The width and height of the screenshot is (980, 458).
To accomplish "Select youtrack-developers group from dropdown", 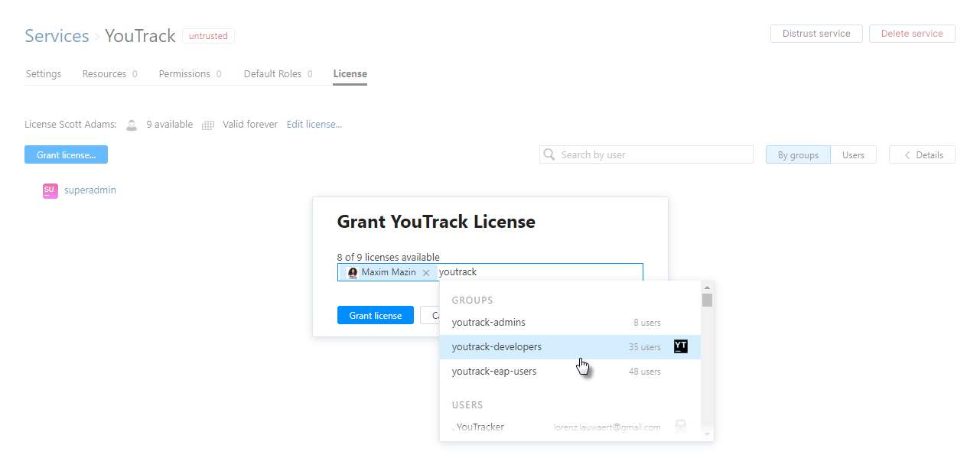I will tap(570, 347).
